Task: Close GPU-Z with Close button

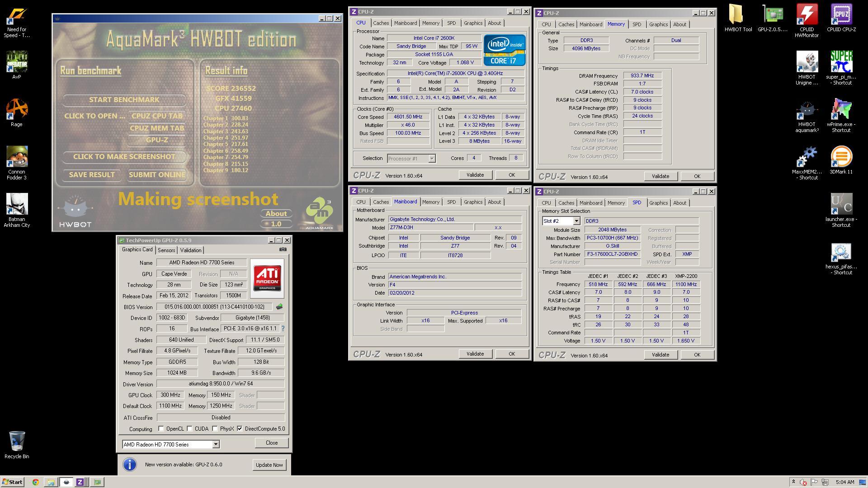Action: 271,443
